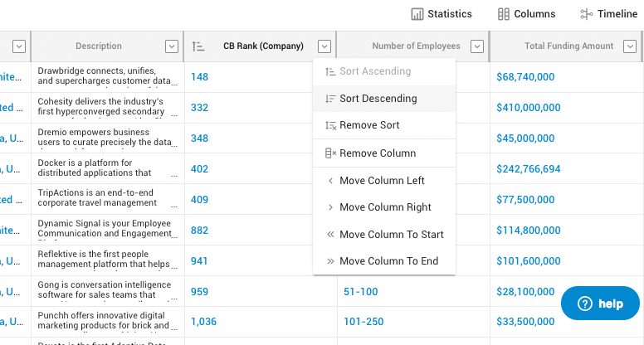Click the Timeline icon
644x345 pixels.
point(586,14)
